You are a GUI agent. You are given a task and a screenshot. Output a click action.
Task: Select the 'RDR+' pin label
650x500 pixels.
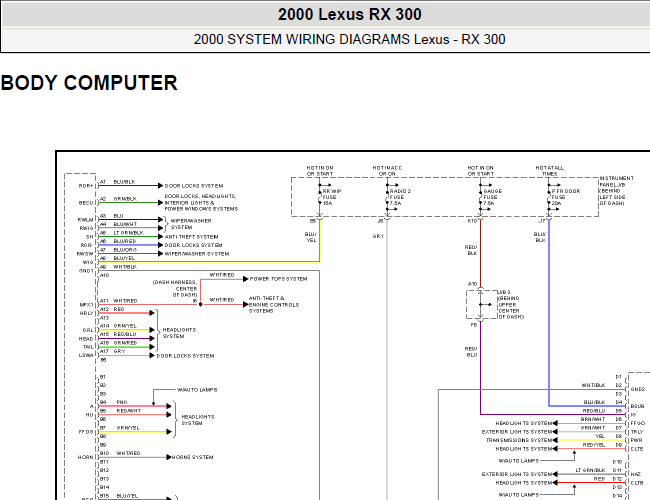[x=86, y=186]
